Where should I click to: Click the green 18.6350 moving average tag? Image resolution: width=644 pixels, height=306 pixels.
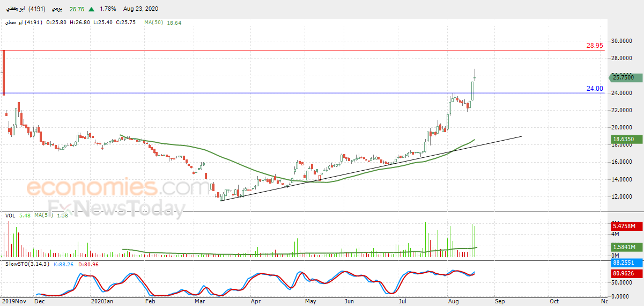(x=626, y=139)
